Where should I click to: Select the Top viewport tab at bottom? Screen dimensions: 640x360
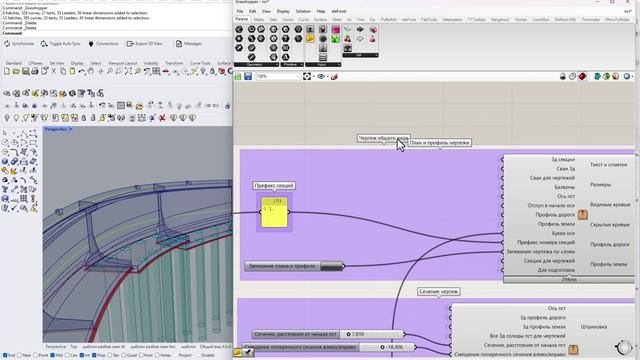tap(73, 347)
